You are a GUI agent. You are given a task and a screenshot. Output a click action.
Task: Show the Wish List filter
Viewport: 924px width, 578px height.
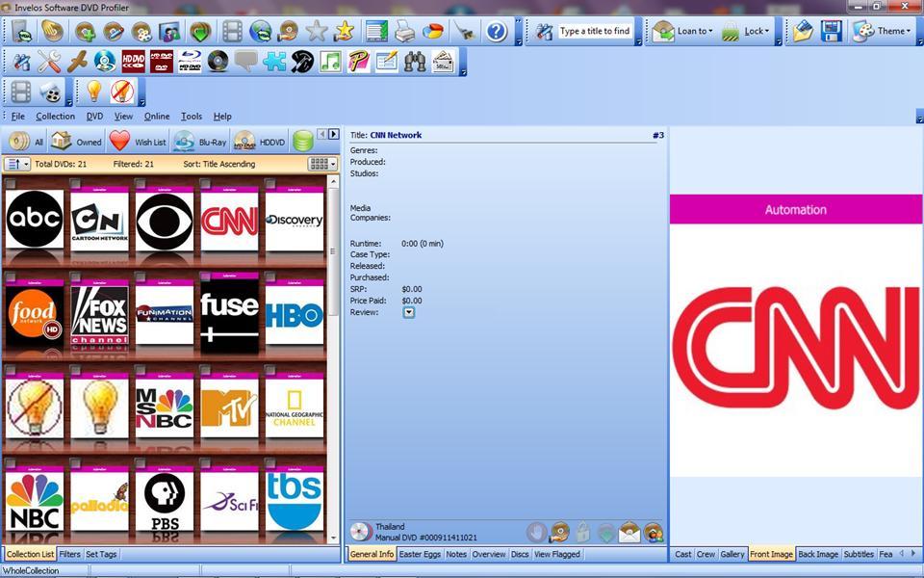[138, 142]
